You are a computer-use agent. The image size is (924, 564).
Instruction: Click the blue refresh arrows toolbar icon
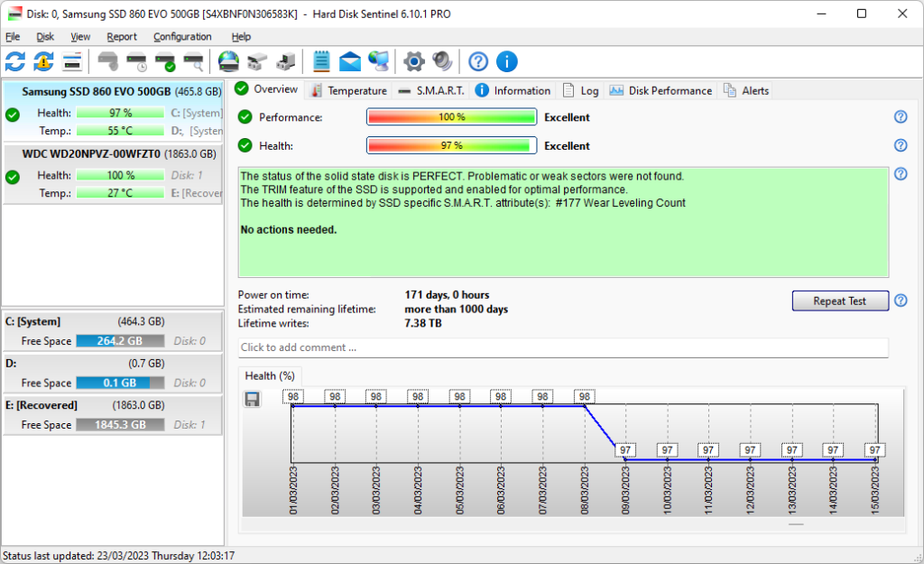15,61
